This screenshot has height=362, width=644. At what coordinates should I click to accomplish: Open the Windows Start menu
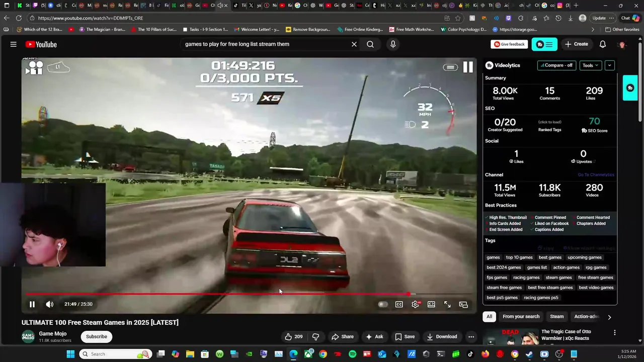coord(70,354)
